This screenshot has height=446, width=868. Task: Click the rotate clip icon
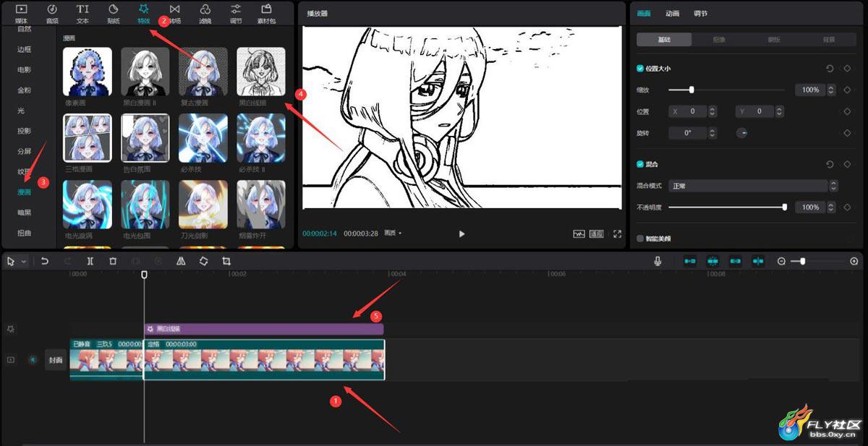[x=203, y=261]
